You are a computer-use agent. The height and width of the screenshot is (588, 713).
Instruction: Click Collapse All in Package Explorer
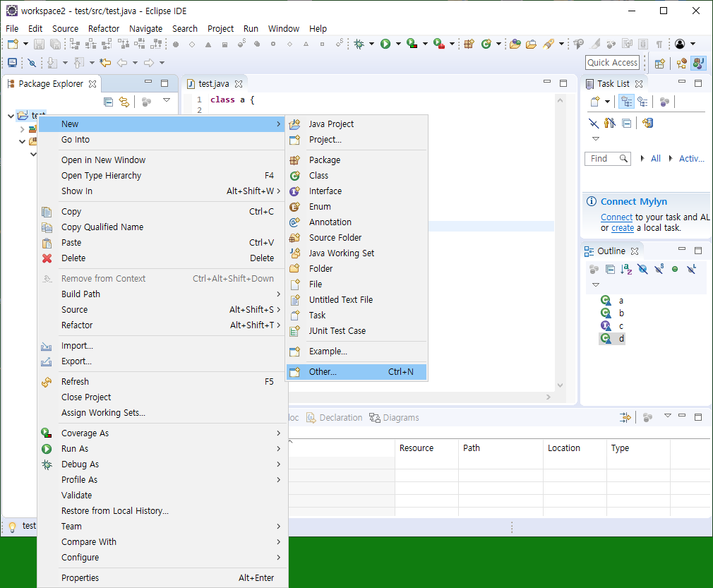[x=108, y=102]
